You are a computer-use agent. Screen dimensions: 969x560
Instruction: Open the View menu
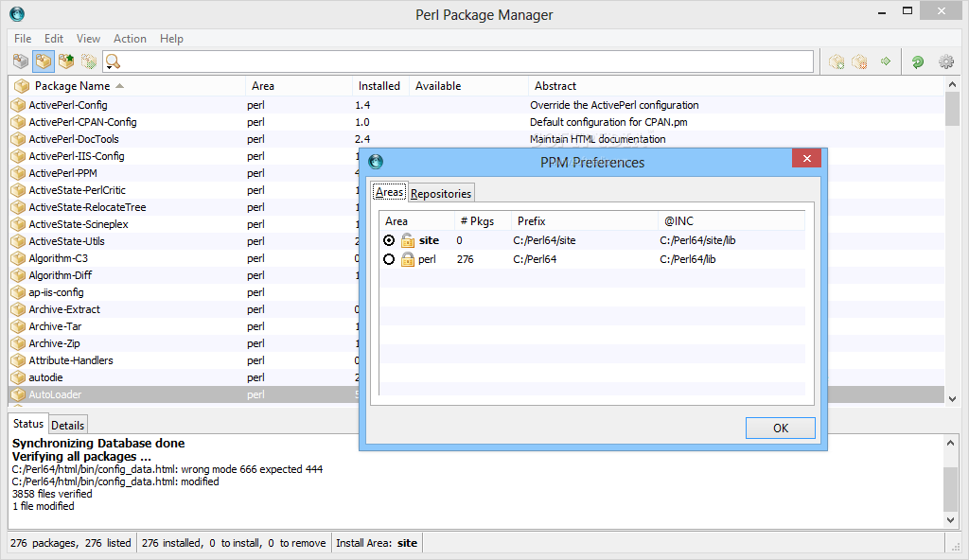tap(88, 39)
